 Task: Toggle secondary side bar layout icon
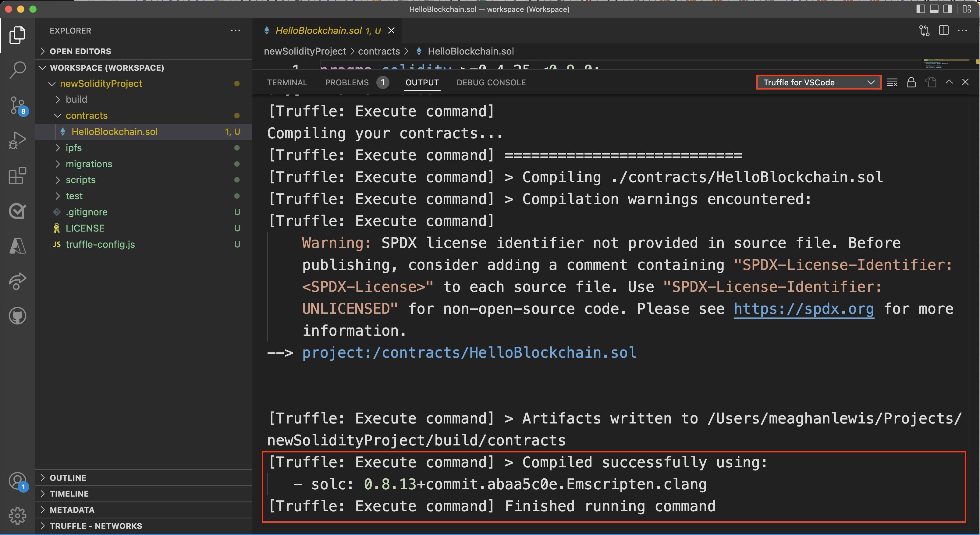tap(947, 9)
